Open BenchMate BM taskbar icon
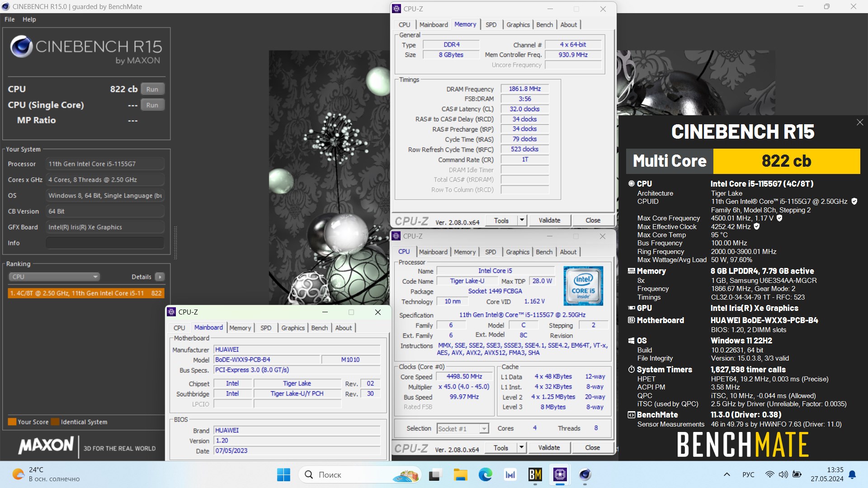This screenshot has width=868, height=488. pos(535,474)
